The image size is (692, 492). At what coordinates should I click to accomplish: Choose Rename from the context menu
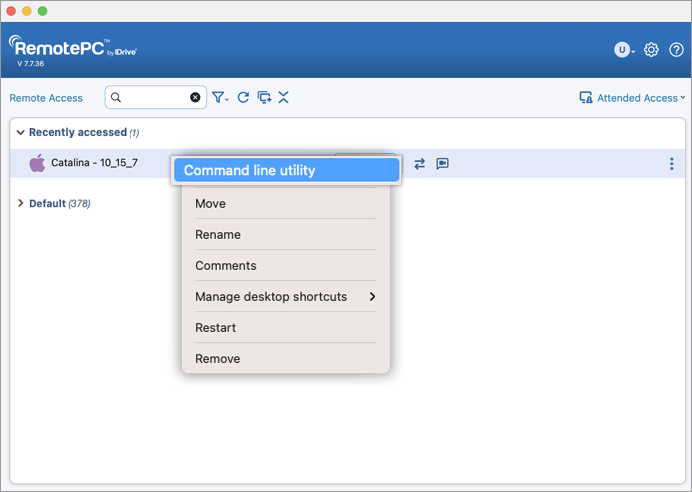click(218, 235)
